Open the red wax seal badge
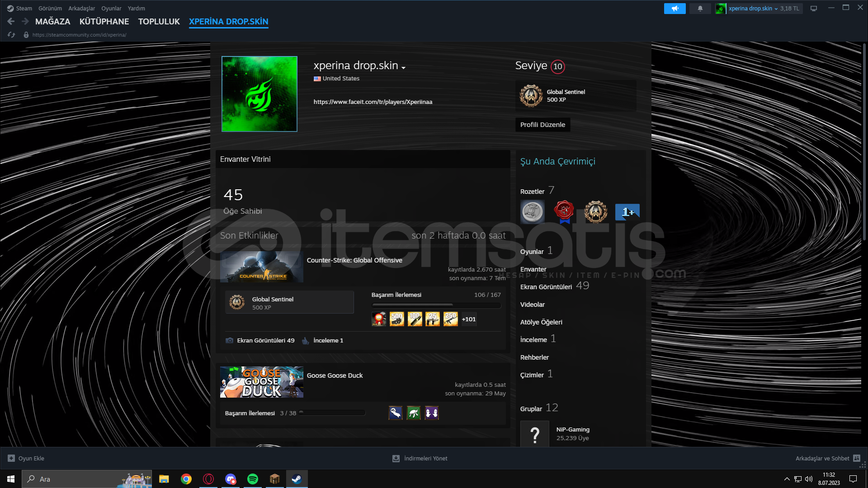Viewport: 868px width, 488px height. click(564, 212)
